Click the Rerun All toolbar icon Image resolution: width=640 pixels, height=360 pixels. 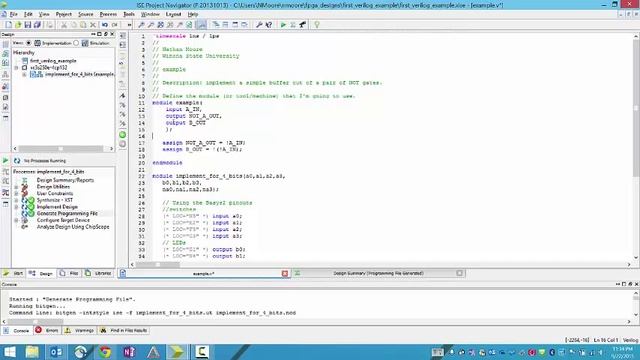293,25
